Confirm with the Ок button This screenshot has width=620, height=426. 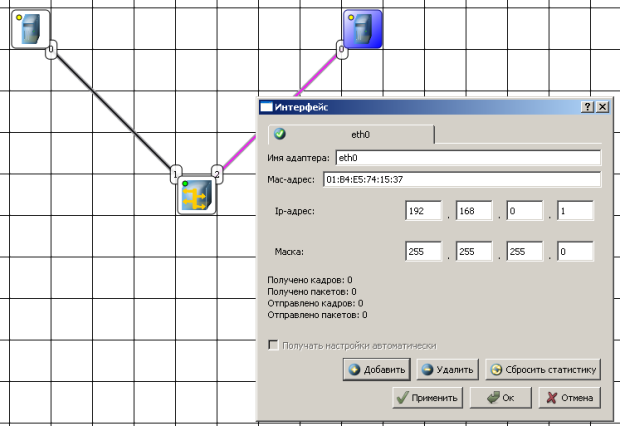pyautogui.click(x=499, y=397)
